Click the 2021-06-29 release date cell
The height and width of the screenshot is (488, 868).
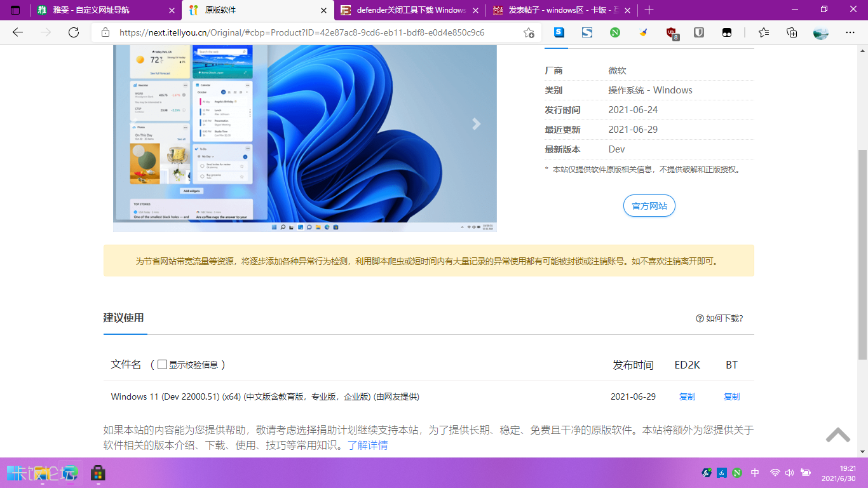633,396
